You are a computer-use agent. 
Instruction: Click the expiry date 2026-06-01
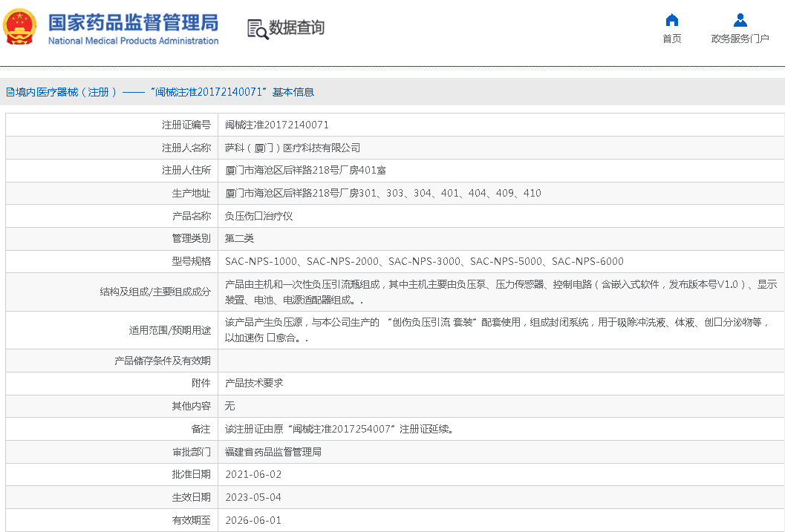253,520
